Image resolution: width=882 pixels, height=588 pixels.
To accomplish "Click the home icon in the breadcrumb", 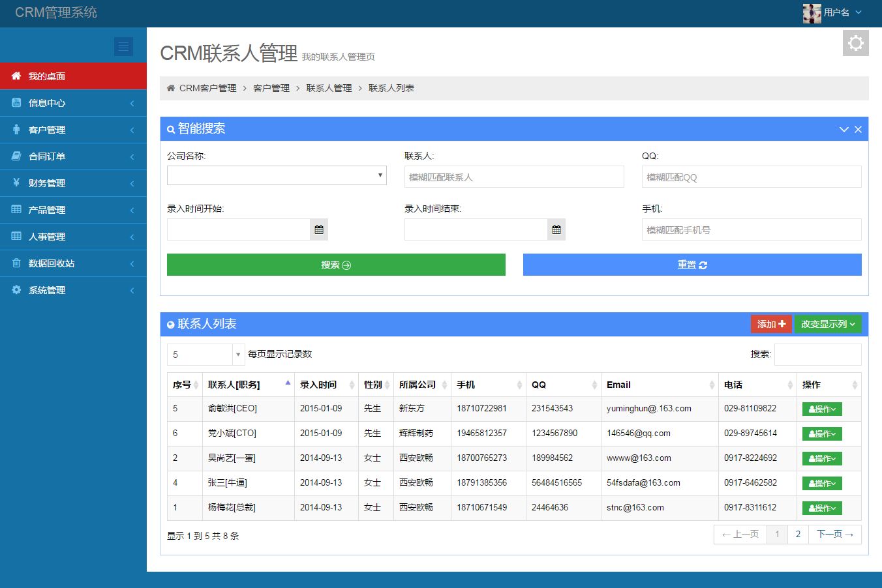I will (x=171, y=88).
